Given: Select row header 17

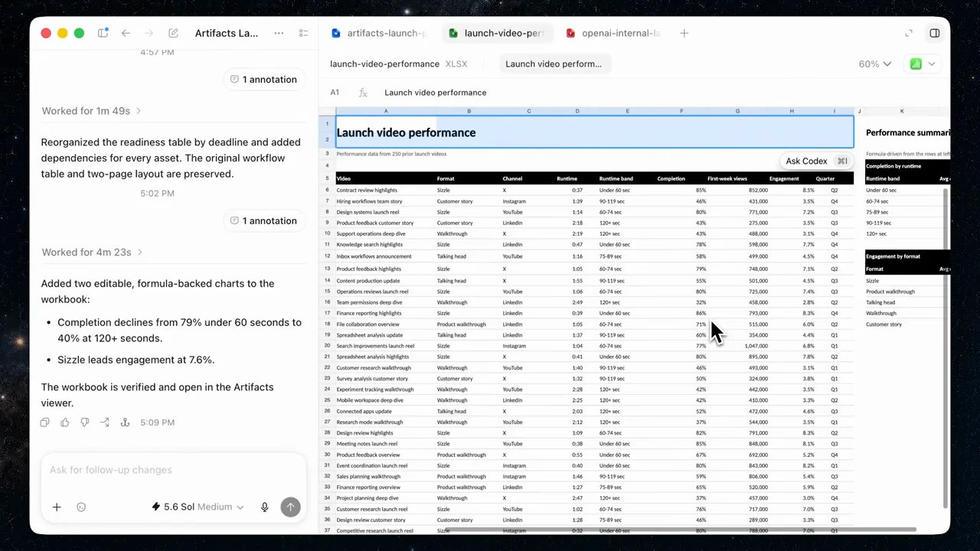Looking at the screenshot, I should point(327,313).
